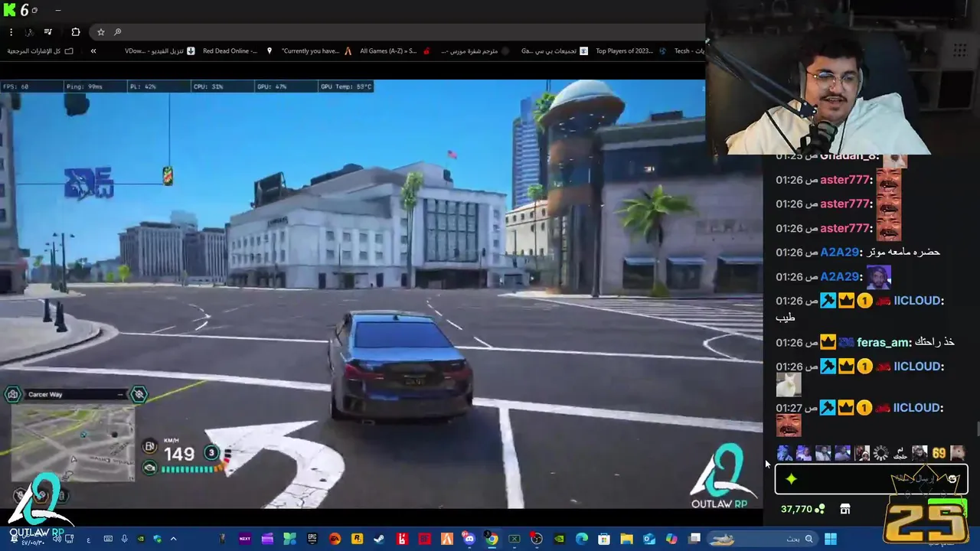Click the taskbar search box
The height and width of the screenshot is (551, 980).
tap(763, 539)
